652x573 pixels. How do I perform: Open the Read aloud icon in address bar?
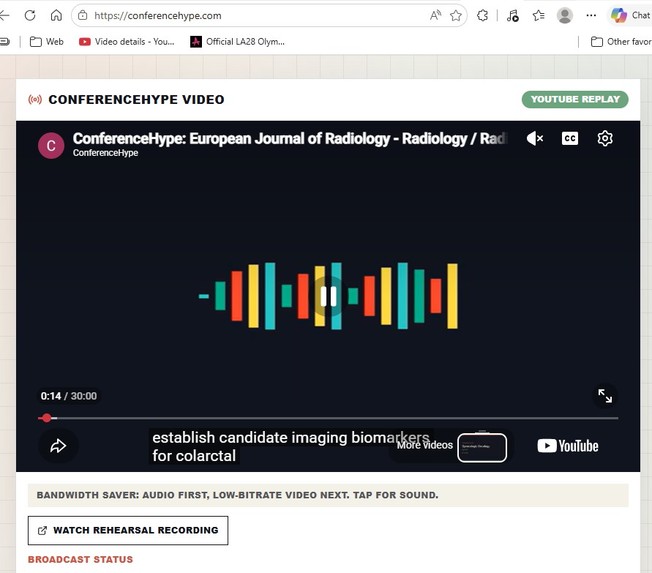pos(435,16)
